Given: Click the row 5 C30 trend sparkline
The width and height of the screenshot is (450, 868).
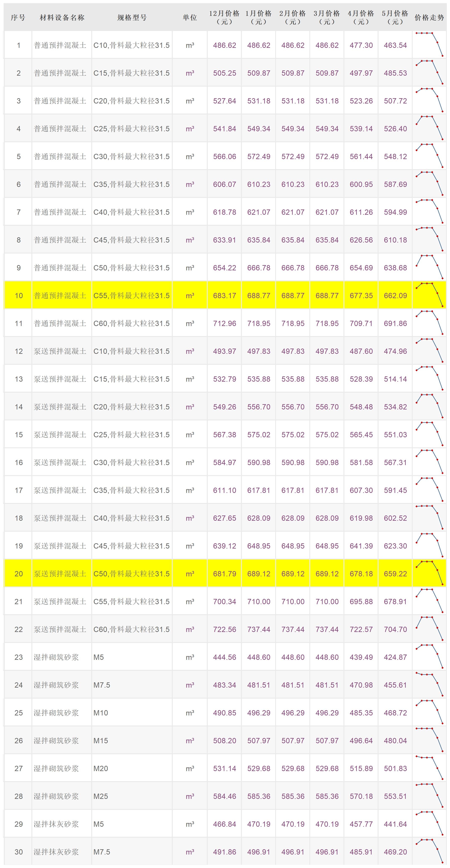Looking at the screenshot, I should click(429, 156).
